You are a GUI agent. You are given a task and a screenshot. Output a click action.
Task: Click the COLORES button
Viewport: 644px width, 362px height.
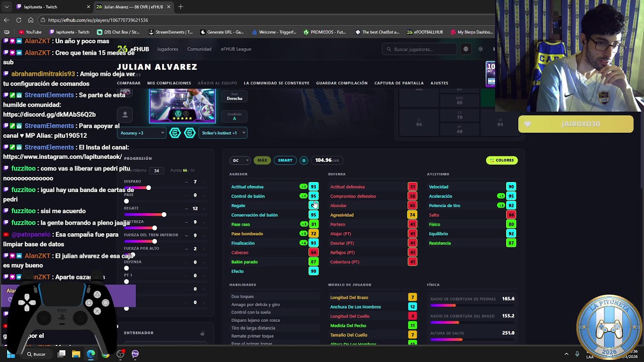pyautogui.click(x=502, y=160)
